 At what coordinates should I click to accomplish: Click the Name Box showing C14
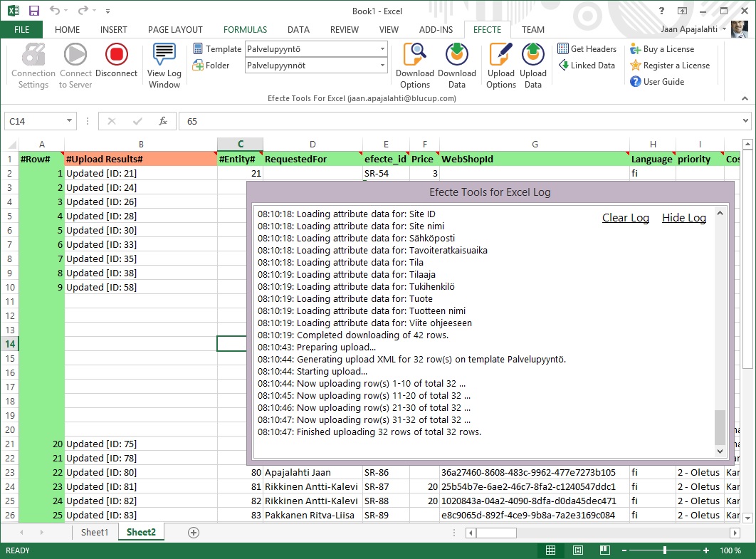tap(35, 121)
